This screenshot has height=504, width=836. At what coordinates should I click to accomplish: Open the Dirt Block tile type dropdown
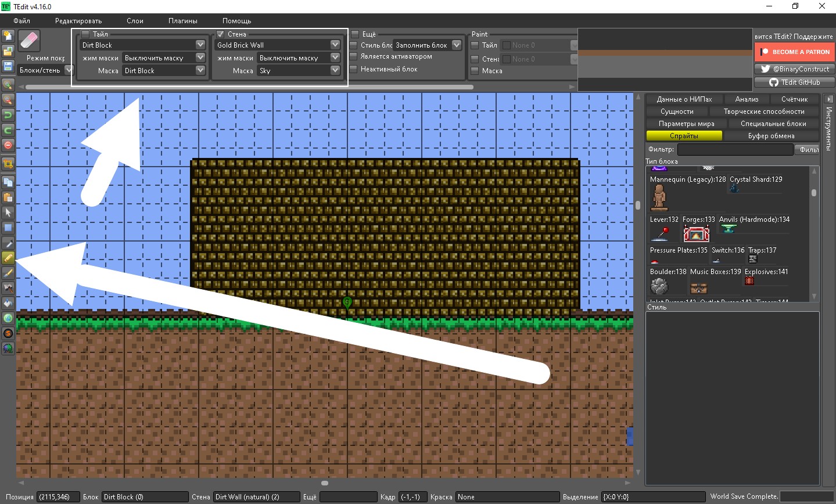click(143, 45)
